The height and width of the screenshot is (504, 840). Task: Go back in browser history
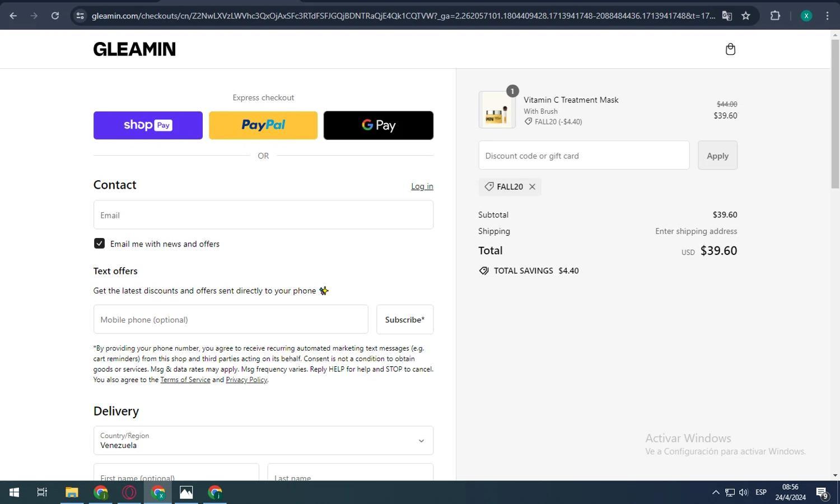tap(13, 16)
